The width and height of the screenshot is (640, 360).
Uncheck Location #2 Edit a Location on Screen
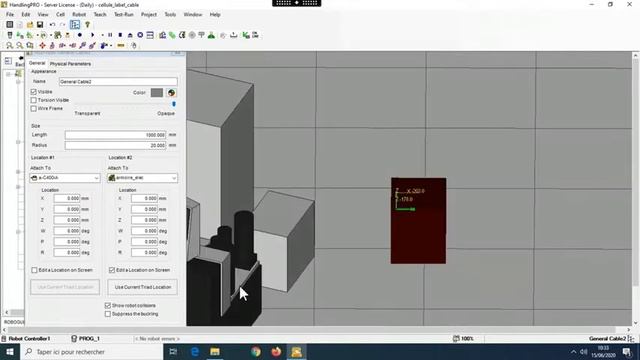point(112,270)
